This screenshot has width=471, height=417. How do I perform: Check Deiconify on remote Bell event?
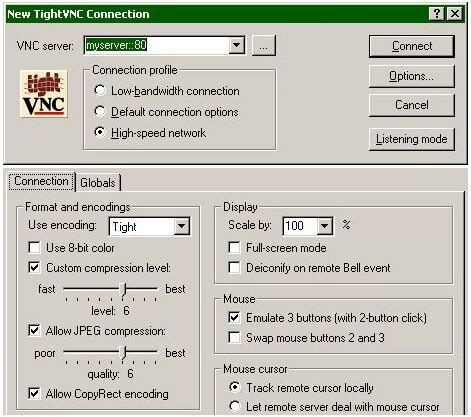coord(234,267)
